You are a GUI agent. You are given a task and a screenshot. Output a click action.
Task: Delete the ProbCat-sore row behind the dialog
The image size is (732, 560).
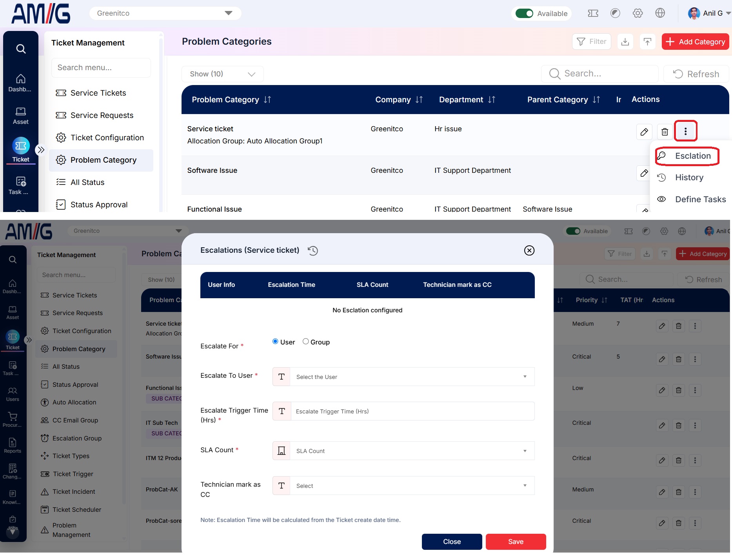tap(678, 523)
